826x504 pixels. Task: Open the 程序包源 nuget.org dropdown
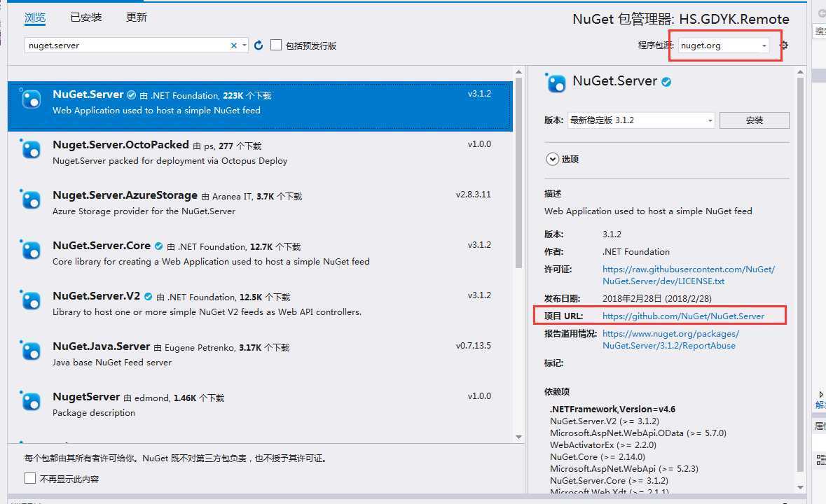coord(723,45)
